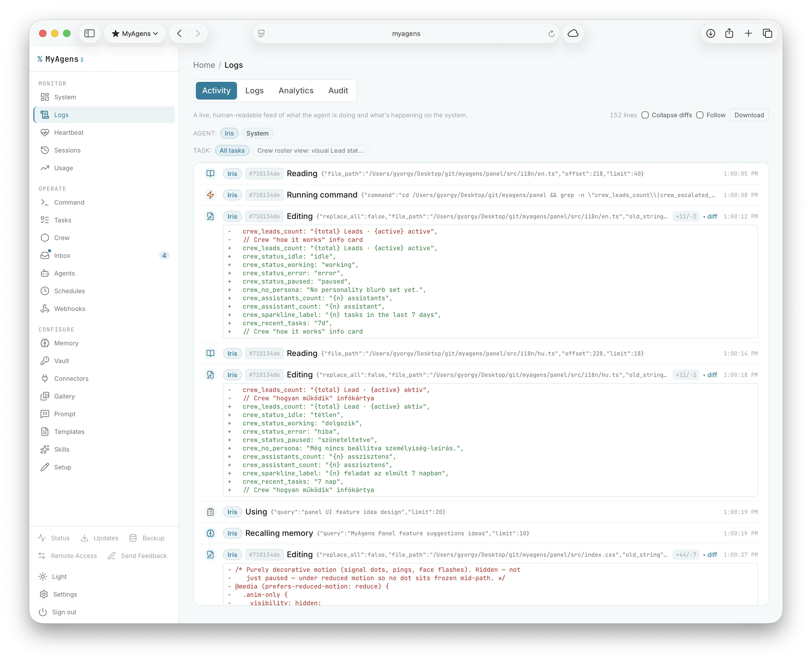Switch to Logs tab
Image resolution: width=812 pixels, height=662 pixels.
pyautogui.click(x=254, y=91)
